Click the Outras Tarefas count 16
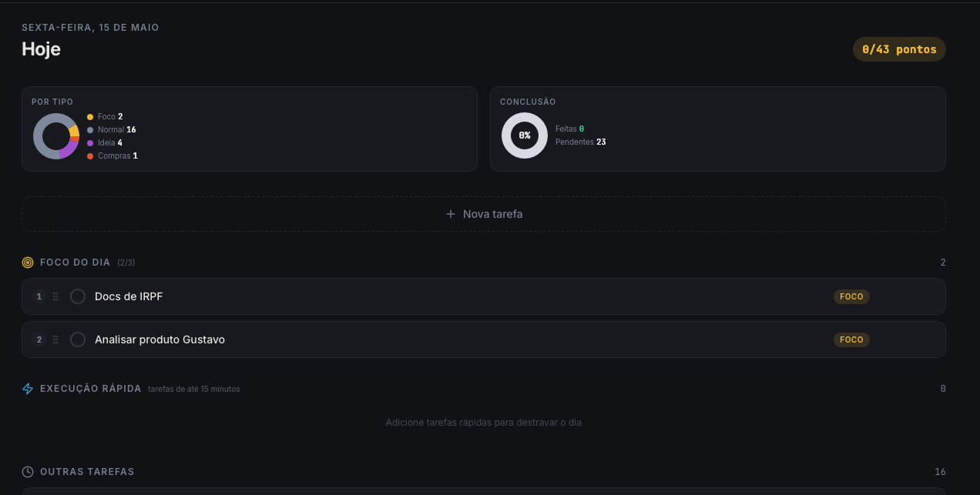This screenshot has height=495, width=980. click(940, 472)
